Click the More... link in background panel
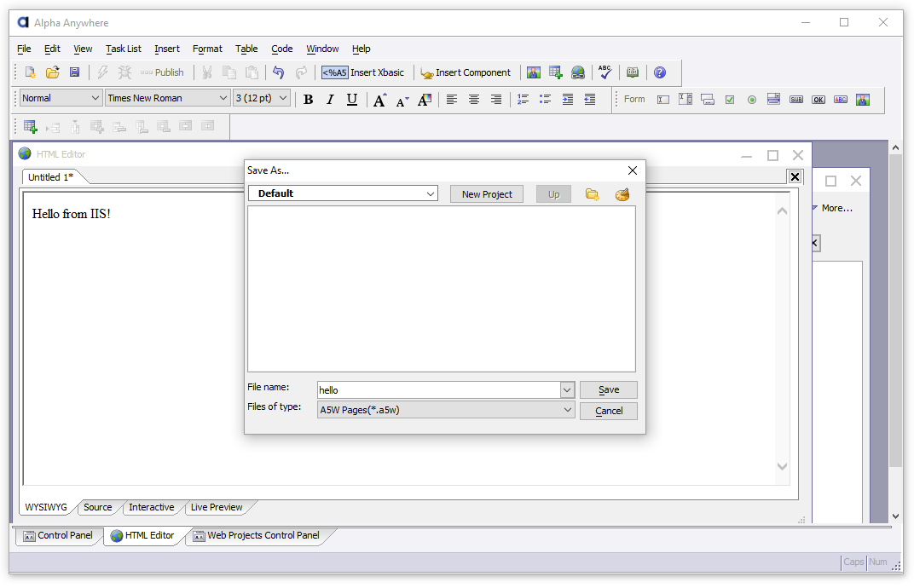This screenshot has height=588, width=914. [836, 208]
